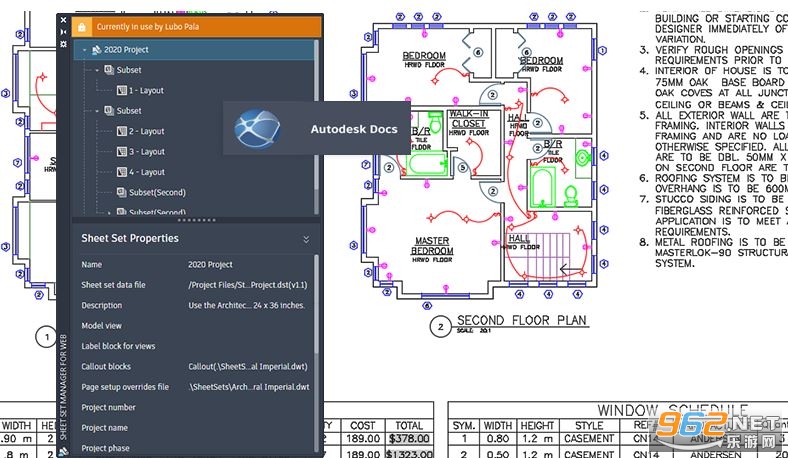Click the 'TOTAL' column header in the schedule
The width and height of the screenshot is (788, 458).
(x=409, y=425)
